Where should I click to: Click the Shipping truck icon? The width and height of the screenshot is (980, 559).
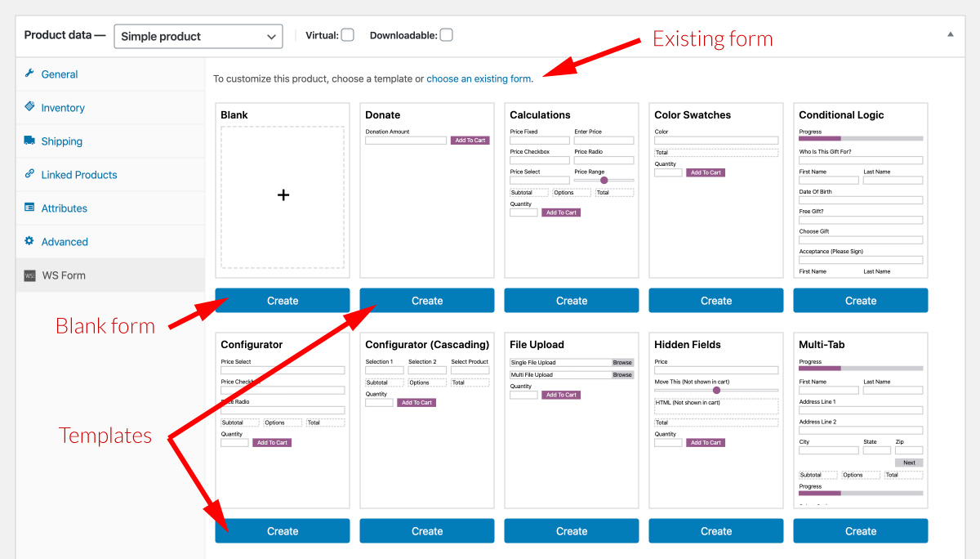[29, 141]
